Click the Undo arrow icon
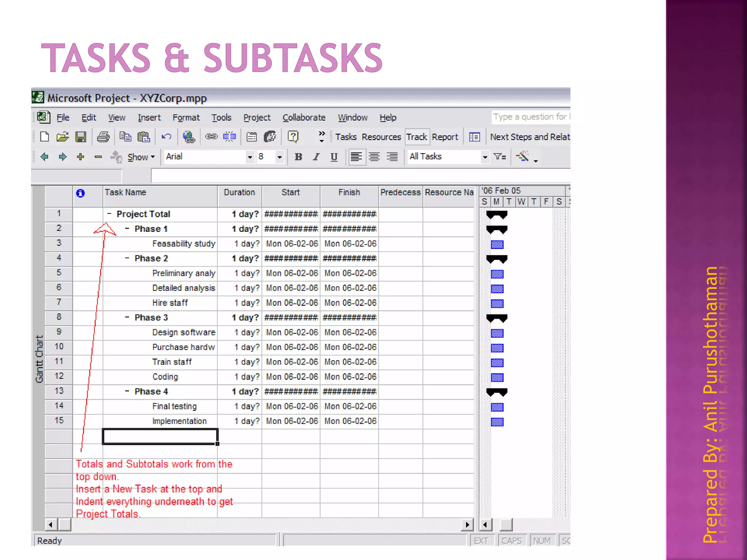 coord(166,137)
